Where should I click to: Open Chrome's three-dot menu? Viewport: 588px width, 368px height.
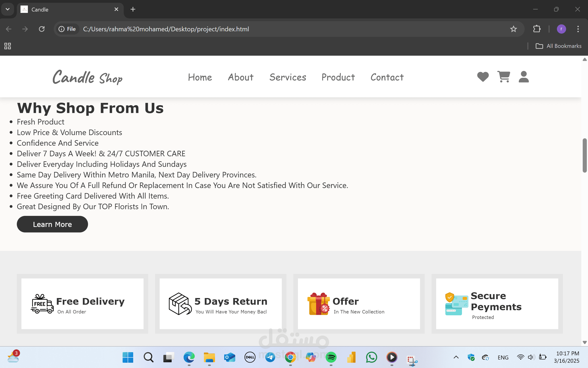tap(578, 29)
